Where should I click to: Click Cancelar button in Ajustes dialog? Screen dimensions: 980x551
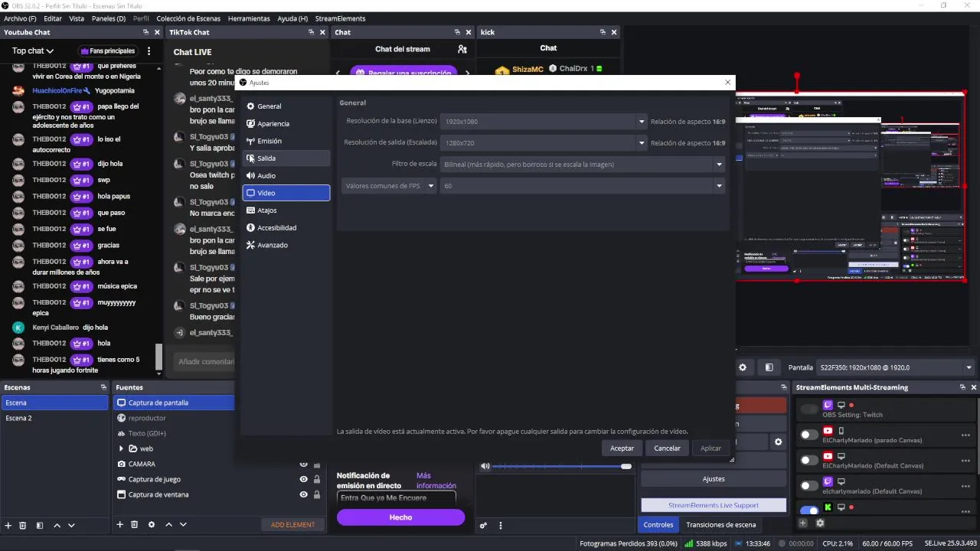667,448
